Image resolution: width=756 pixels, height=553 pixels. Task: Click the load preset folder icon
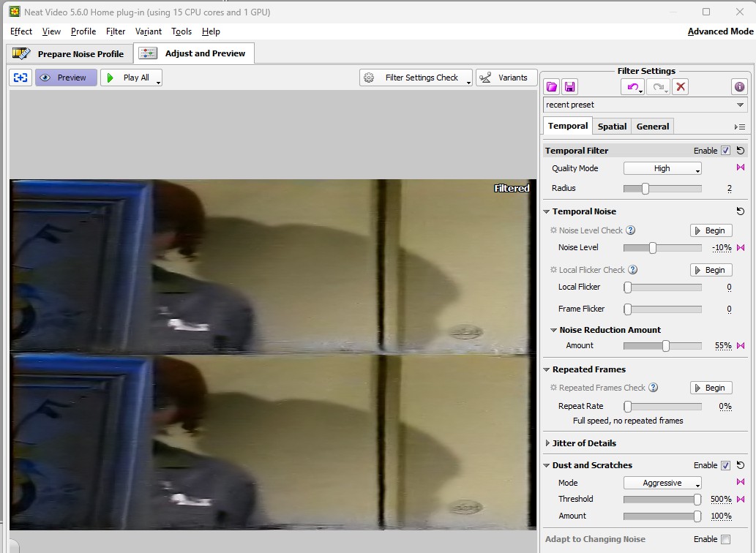(x=552, y=86)
